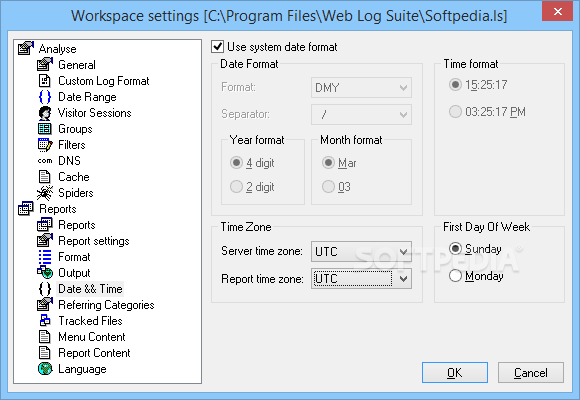Select 03 numeric month format

328,187
